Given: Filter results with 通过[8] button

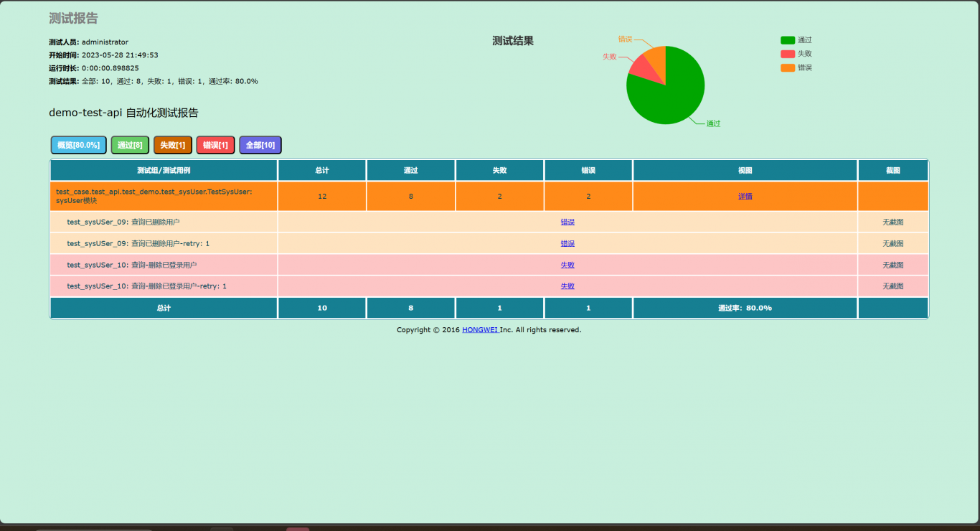Looking at the screenshot, I should (x=130, y=145).
